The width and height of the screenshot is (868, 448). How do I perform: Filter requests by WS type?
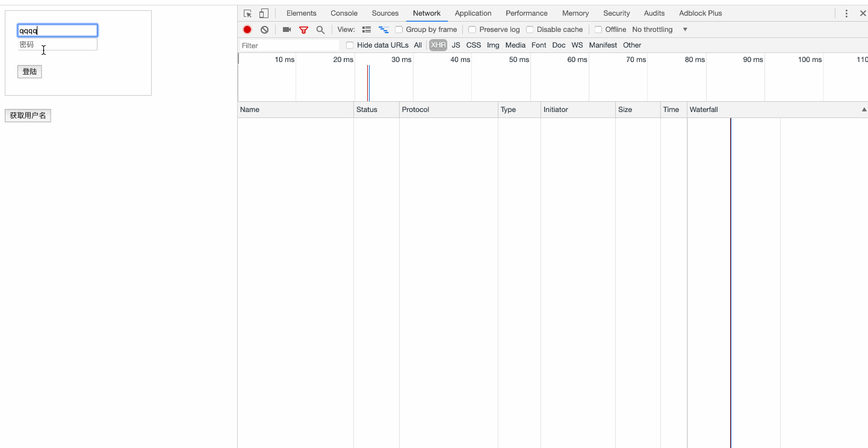pyautogui.click(x=577, y=45)
